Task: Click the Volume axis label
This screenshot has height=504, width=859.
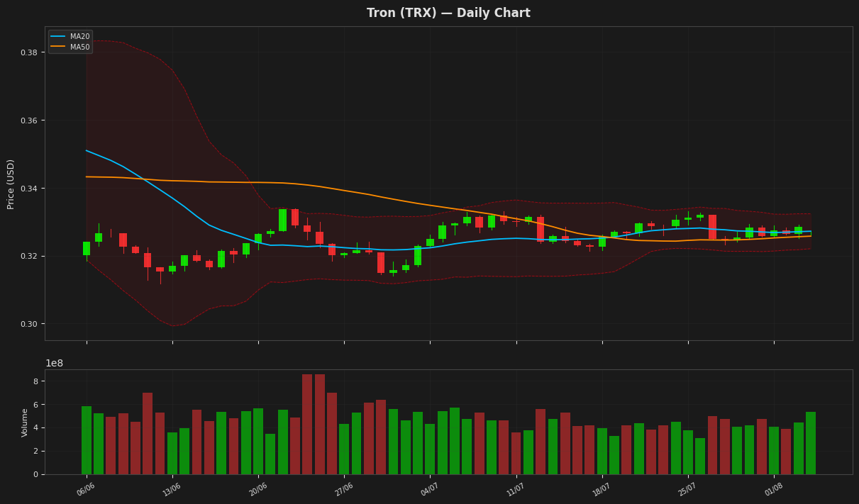Action: click(x=25, y=422)
